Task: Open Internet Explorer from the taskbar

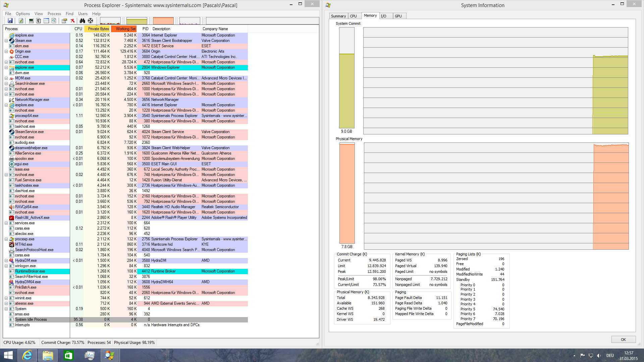Action: tap(27, 355)
